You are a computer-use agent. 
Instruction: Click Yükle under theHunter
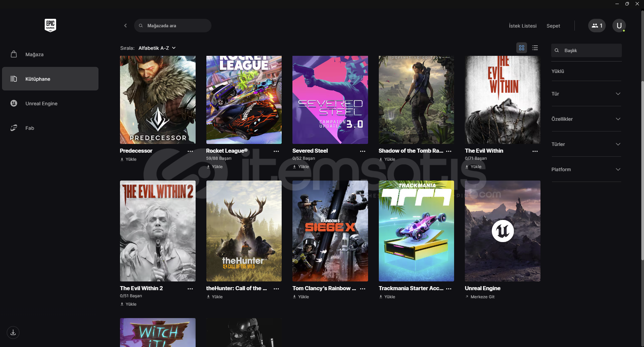tap(214, 297)
